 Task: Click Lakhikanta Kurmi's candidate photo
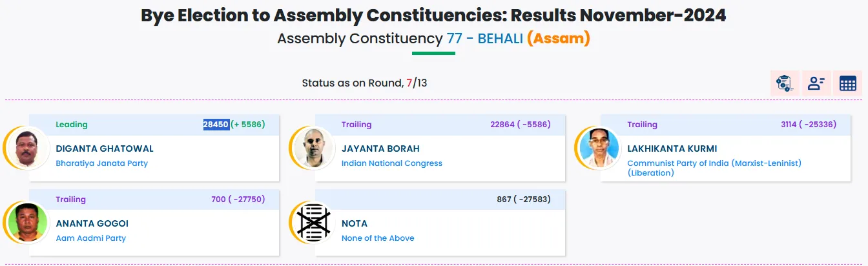click(x=599, y=149)
